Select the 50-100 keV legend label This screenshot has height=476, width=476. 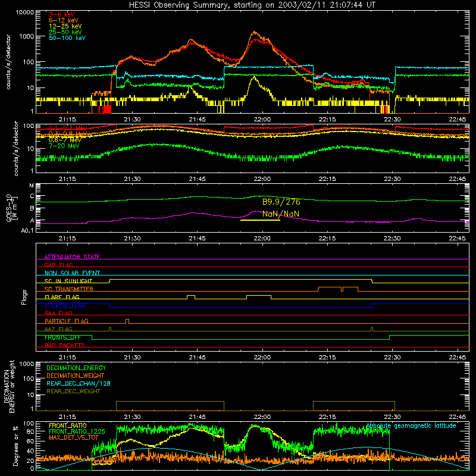(x=67, y=38)
